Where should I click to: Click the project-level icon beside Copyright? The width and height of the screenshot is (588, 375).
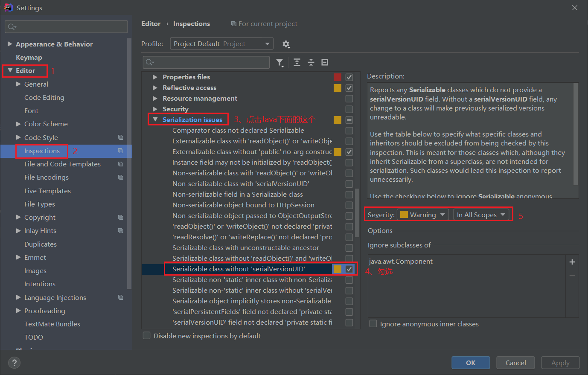(x=120, y=217)
